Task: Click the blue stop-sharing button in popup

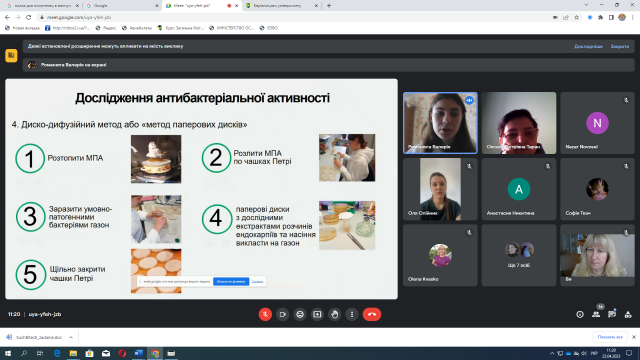Action: click(231, 281)
